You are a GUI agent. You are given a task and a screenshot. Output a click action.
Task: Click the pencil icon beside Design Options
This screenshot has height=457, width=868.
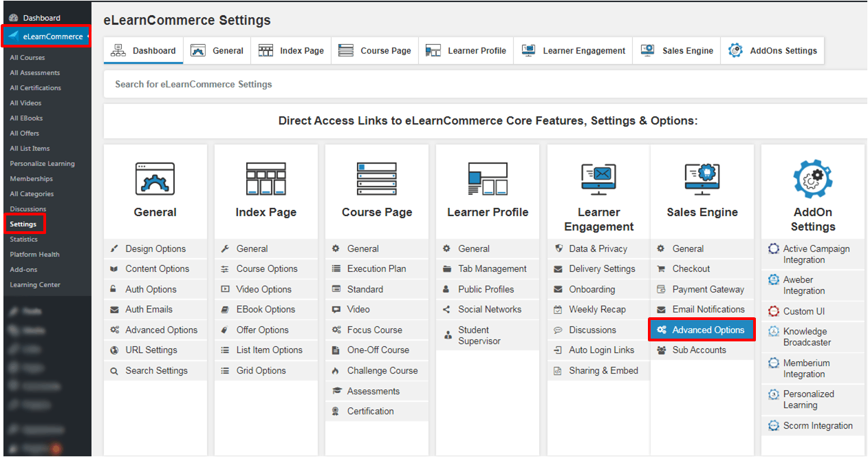pos(114,248)
